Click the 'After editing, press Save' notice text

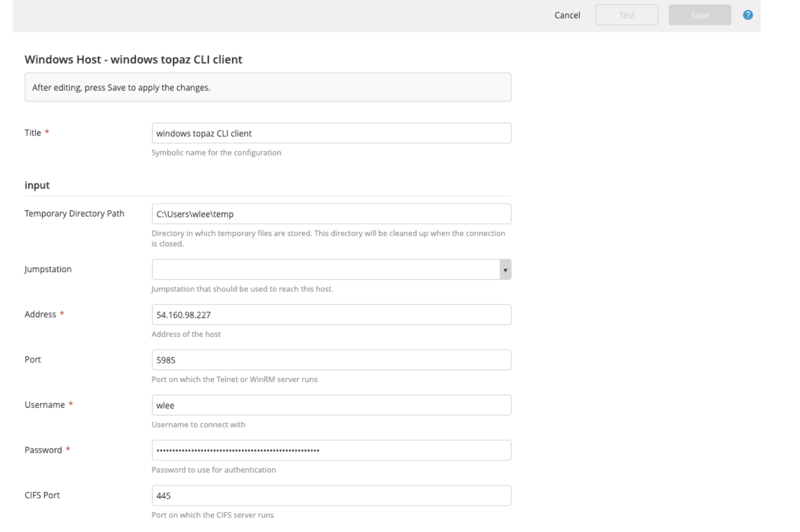tap(121, 88)
